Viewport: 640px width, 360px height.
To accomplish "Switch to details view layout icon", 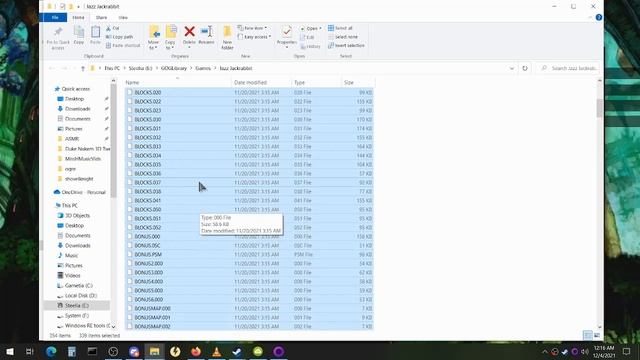I will pos(587,335).
